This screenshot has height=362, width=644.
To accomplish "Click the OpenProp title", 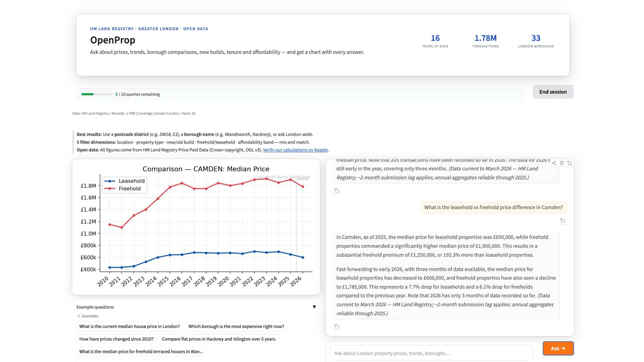I will [113, 40].
